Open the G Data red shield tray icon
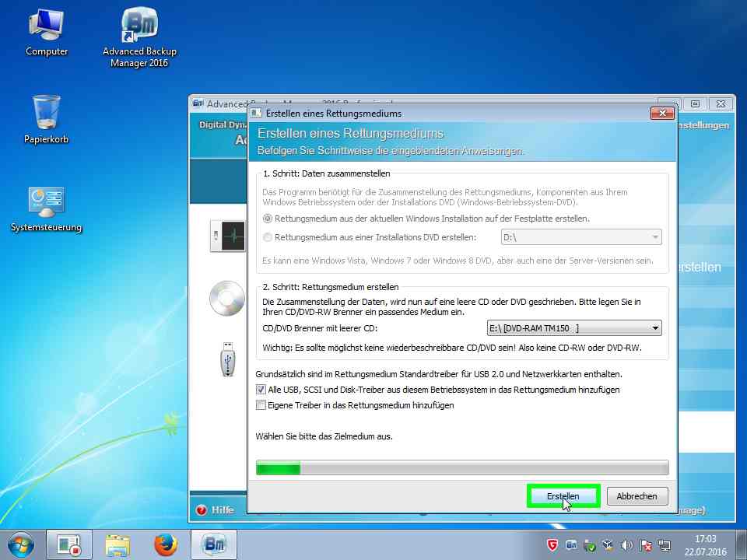This screenshot has height=560, width=747. [x=552, y=544]
